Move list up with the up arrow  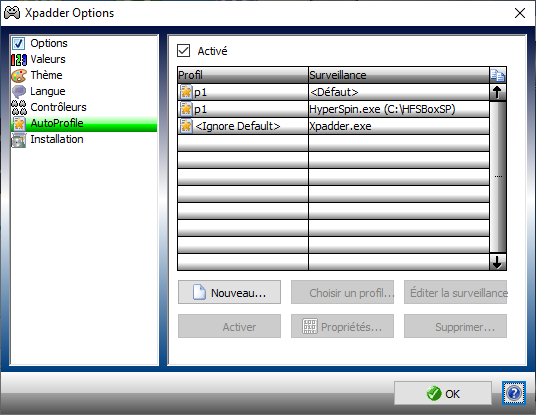(x=497, y=92)
